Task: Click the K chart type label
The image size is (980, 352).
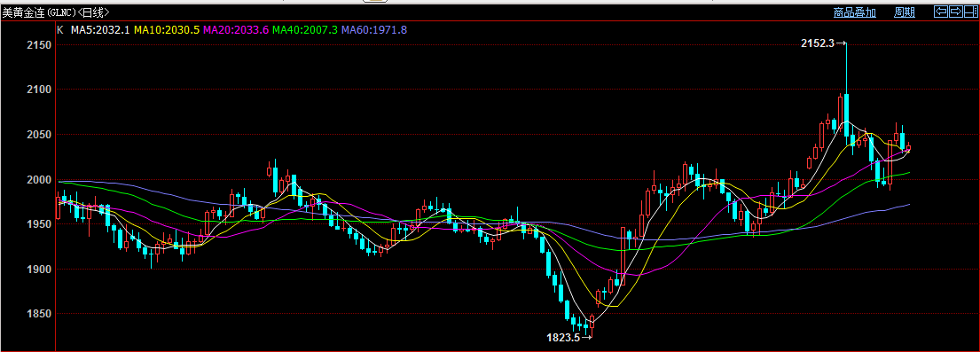Action: coord(60,29)
